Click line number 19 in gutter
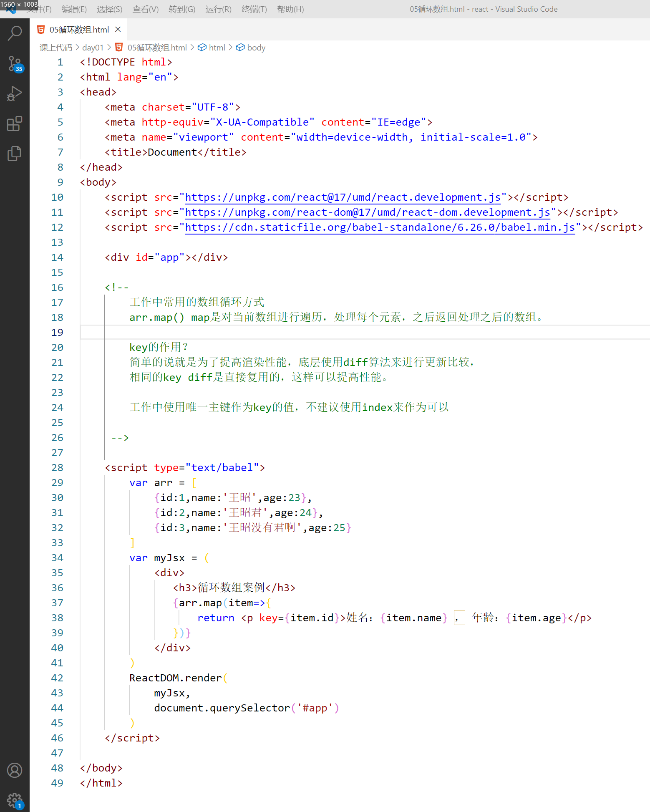 tap(57, 333)
